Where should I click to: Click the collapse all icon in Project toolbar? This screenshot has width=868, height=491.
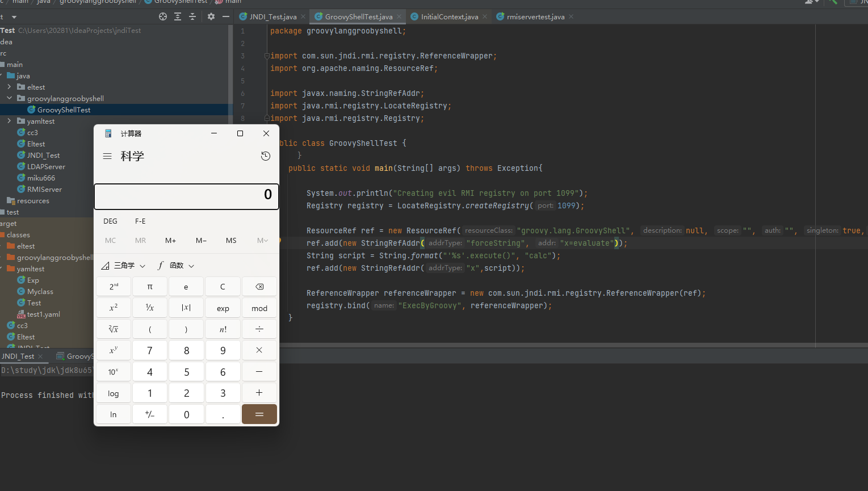click(x=192, y=16)
